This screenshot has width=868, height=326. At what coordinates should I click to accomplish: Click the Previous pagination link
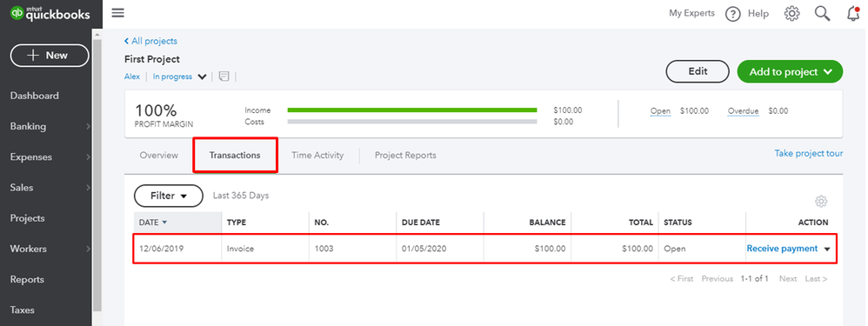[717, 279]
